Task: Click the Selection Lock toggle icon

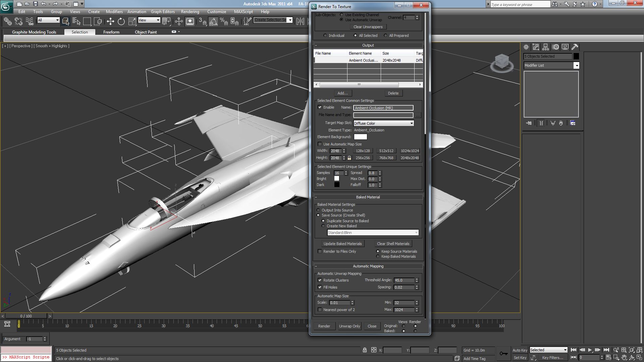Action: 365,350
